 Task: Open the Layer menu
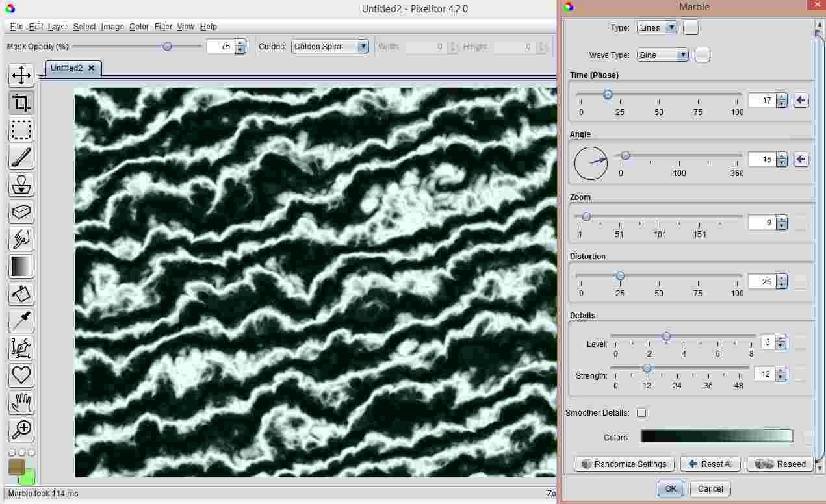(x=58, y=27)
